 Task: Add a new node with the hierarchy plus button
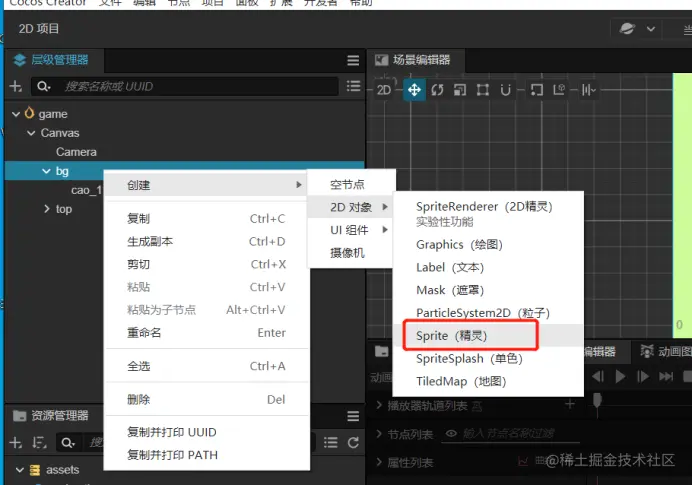click(16, 86)
